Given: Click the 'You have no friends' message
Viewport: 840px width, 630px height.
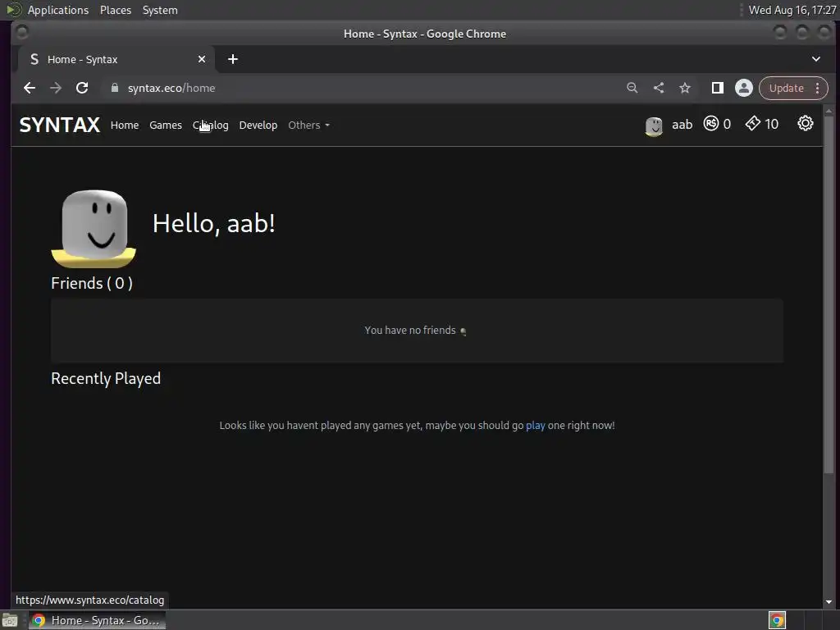Looking at the screenshot, I should click(415, 331).
